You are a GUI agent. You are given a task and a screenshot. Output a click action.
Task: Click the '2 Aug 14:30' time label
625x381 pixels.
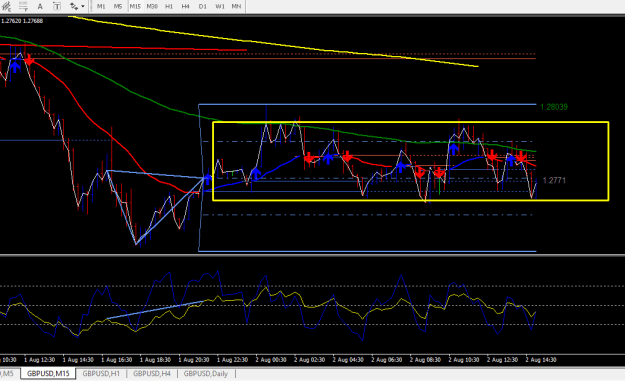pos(541,360)
